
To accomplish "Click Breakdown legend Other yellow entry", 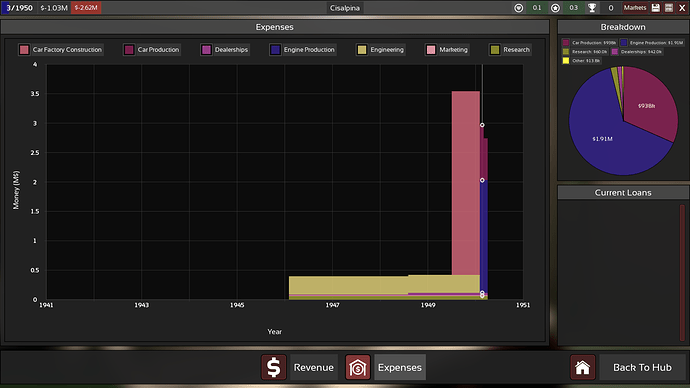I will point(581,60).
